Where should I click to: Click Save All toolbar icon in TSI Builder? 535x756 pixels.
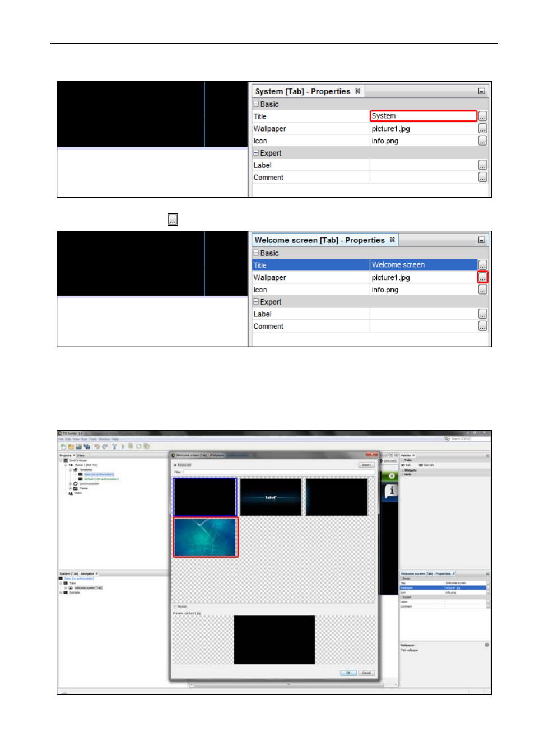pos(87,446)
